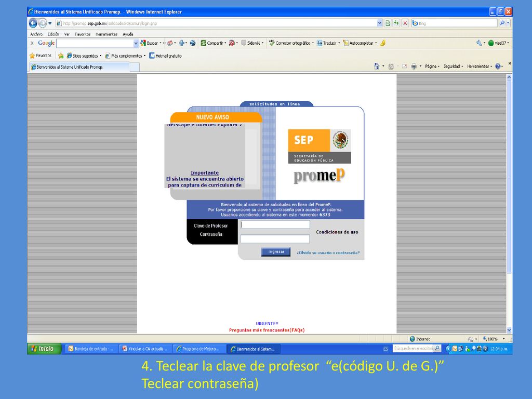532x399 pixels.
Task: Open Hotmail gratuito favorites link
Action: pyautogui.click(x=166, y=56)
